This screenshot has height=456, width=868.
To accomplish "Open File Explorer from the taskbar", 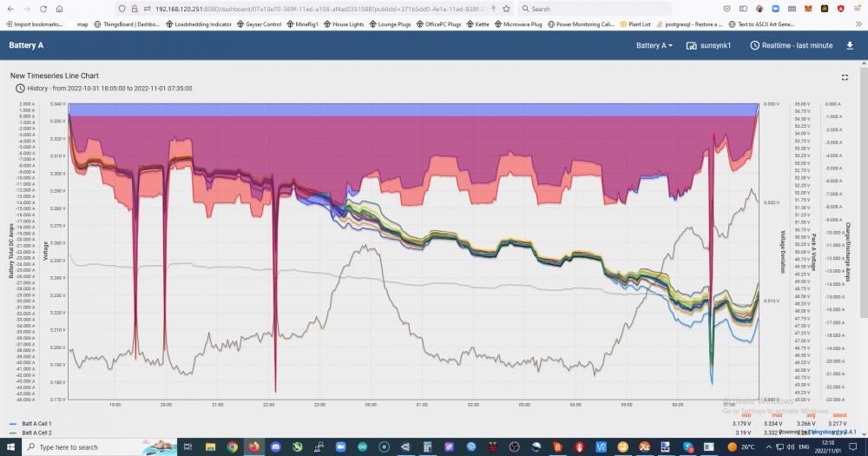I will tap(210, 447).
